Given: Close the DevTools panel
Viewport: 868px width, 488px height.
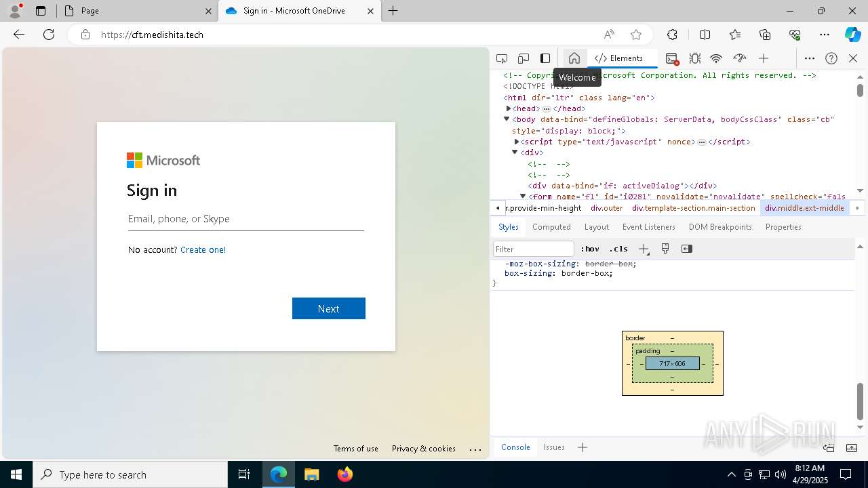Looking at the screenshot, I should [853, 58].
